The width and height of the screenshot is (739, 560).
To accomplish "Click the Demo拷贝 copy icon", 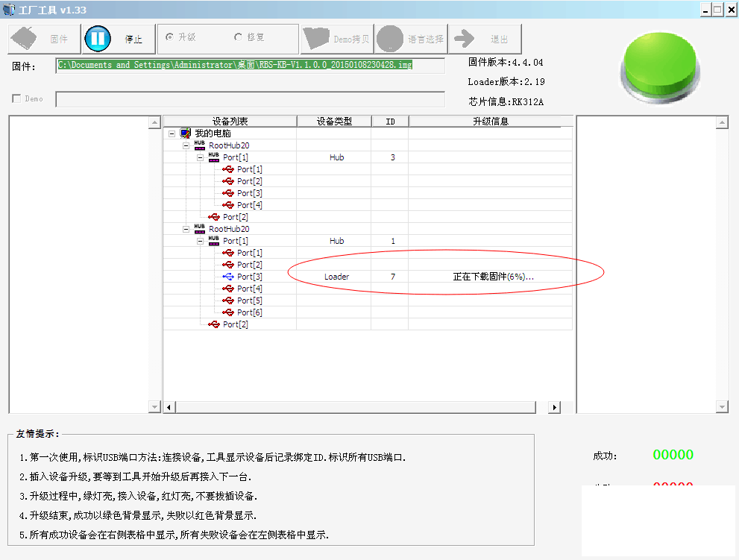I will [316, 39].
